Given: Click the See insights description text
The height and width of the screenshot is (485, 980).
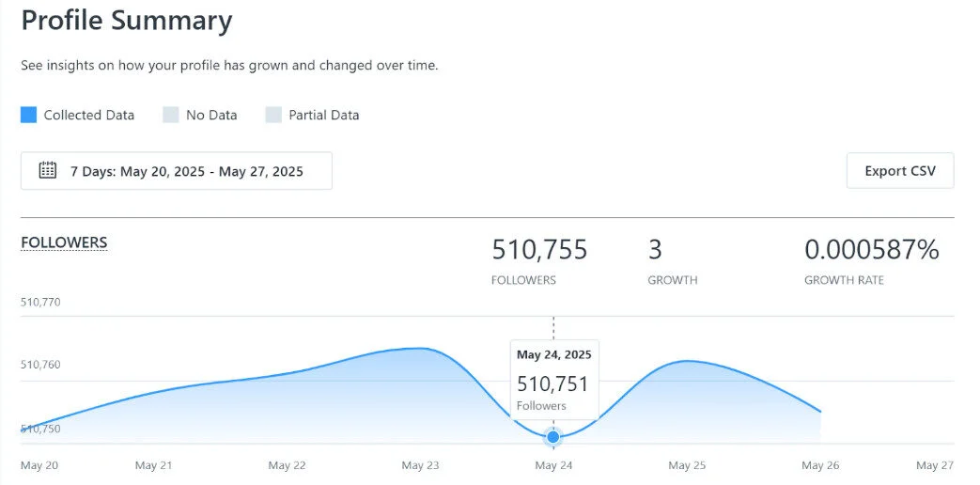Looking at the screenshot, I should pos(229,66).
